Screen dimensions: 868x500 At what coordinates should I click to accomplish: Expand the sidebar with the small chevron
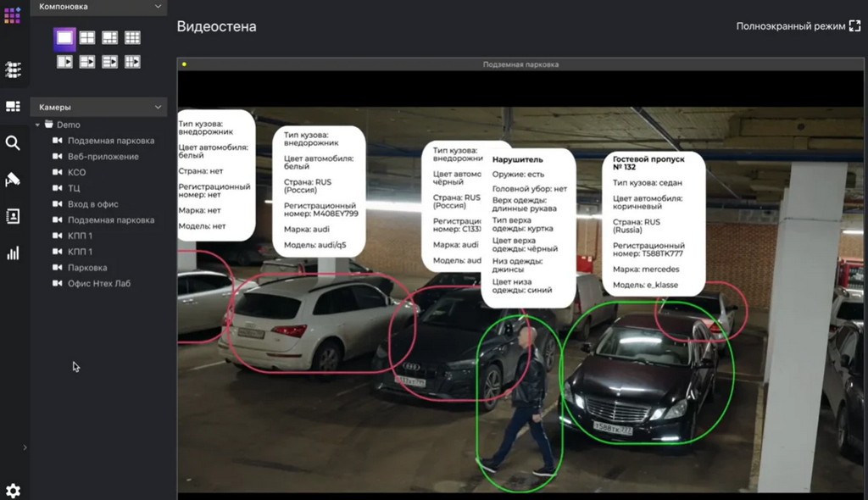pos(25,447)
